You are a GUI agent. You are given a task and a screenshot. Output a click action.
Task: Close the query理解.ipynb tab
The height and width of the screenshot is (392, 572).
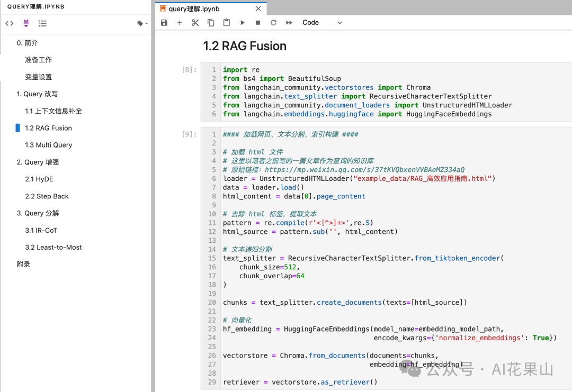[x=258, y=9]
